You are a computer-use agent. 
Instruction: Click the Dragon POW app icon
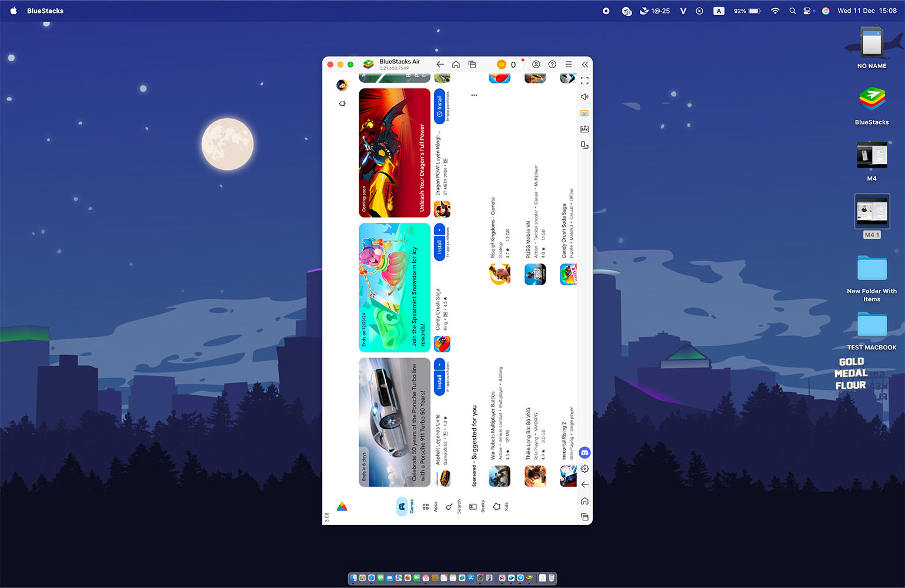coord(442,209)
